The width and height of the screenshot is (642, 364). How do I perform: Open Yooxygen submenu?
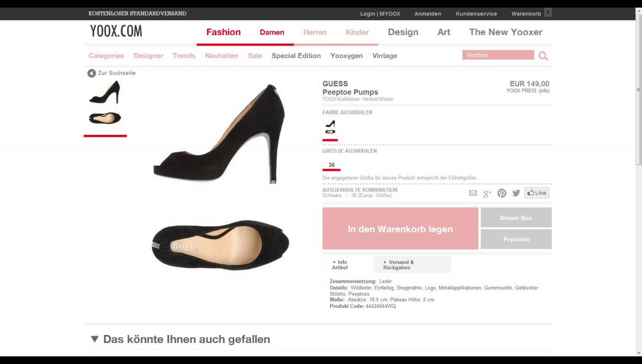pos(347,56)
